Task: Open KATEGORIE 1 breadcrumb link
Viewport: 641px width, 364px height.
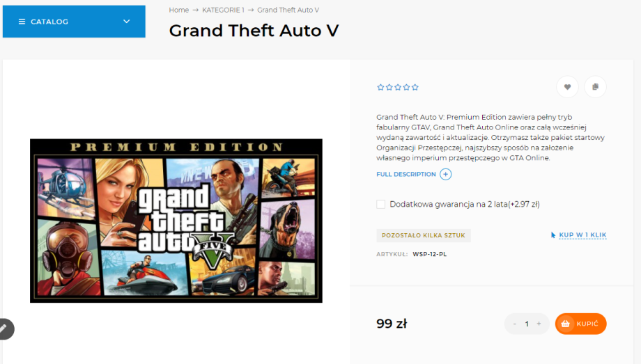Action: coord(223,10)
